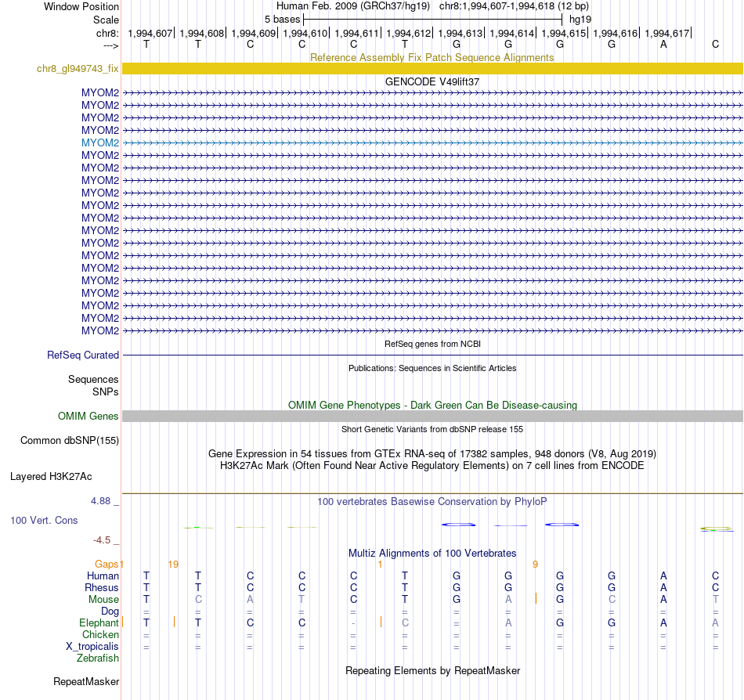Select the gray OMIM Genes bar
This screenshot has height=700, width=744.
click(x=432, y=416)
